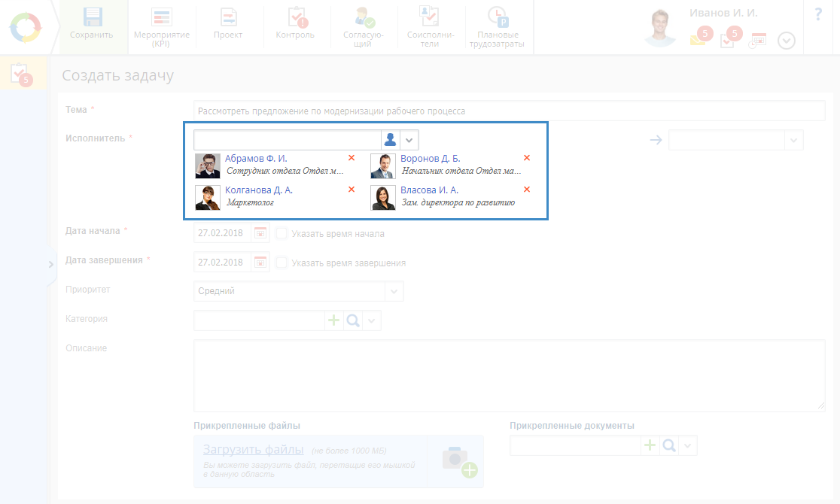The width and height of the screenshot is (840, 504).
Task: Enable Указать время начала checkbox
Action: 282,233
